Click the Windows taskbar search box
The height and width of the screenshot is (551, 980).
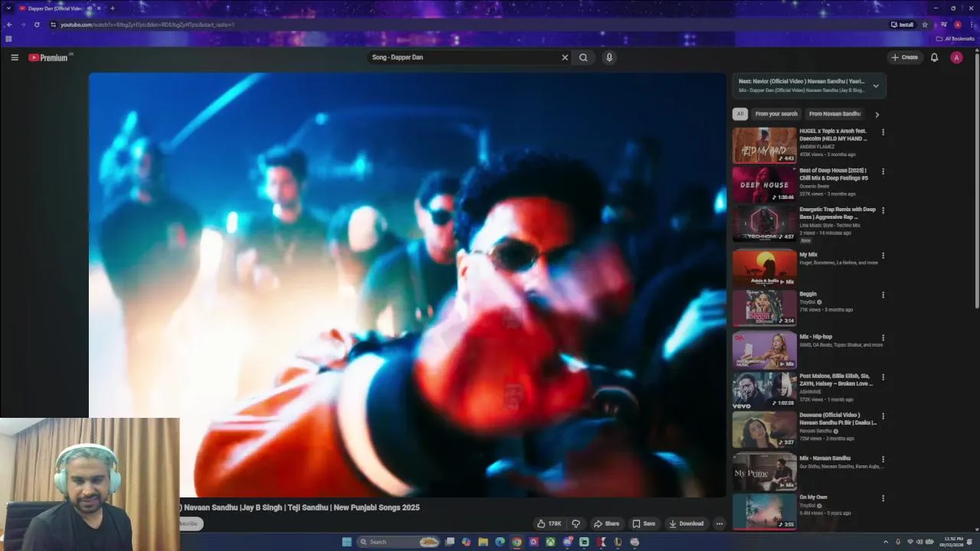(x=398, y=542)
